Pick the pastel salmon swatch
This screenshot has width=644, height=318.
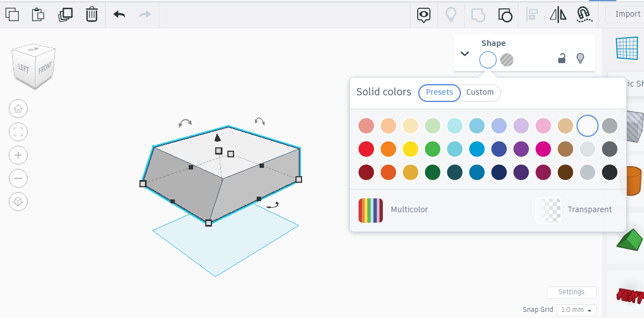point(366,125)
